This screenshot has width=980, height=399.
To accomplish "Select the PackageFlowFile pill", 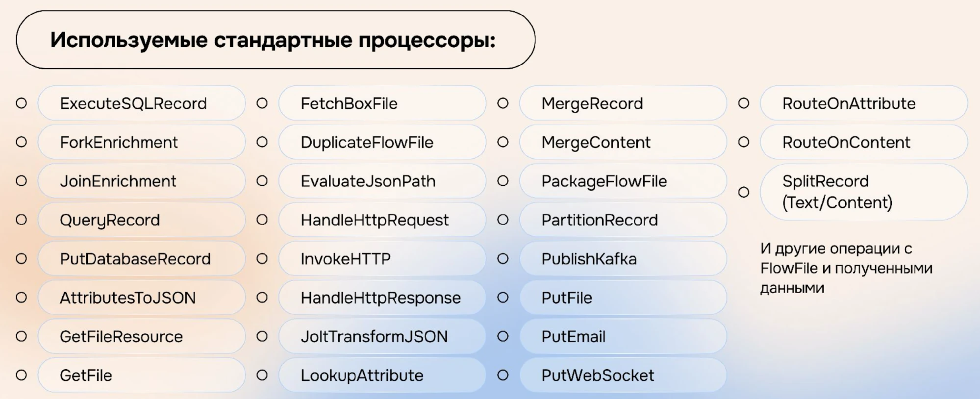I will click(x=623, y=181).
